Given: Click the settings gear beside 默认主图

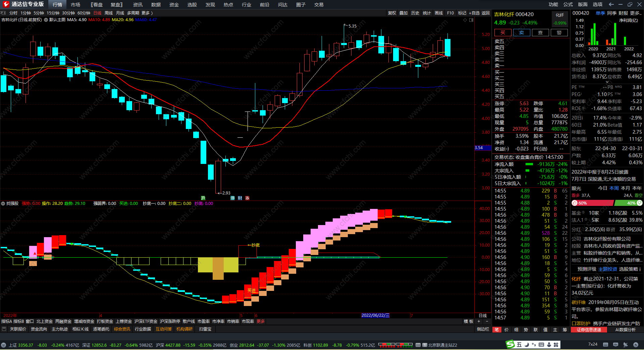Looking at the screenshot, I should (46, 20).
